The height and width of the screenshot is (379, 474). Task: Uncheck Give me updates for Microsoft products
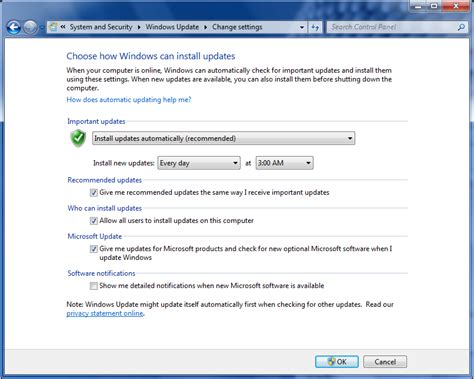(94, 249)
